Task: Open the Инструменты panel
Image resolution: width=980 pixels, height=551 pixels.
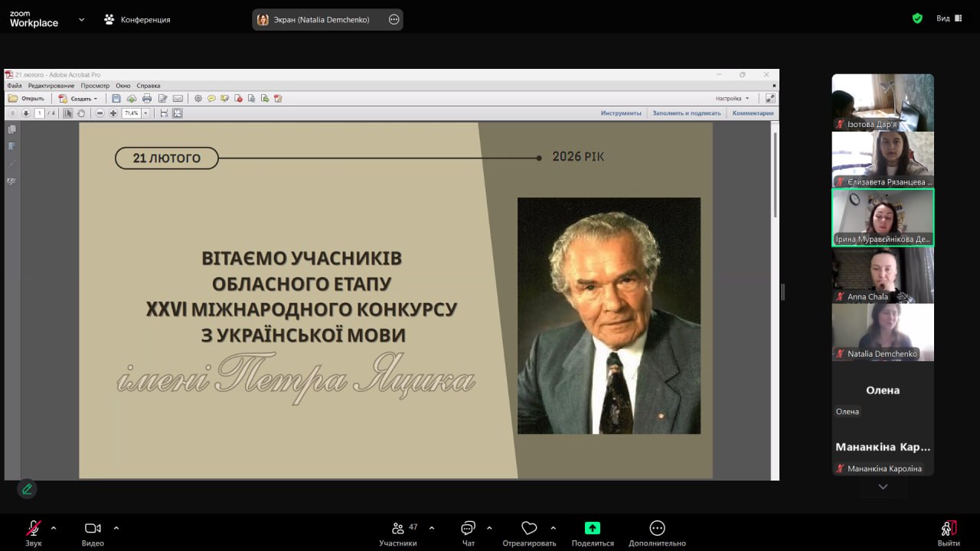Action: click(620, 113)
